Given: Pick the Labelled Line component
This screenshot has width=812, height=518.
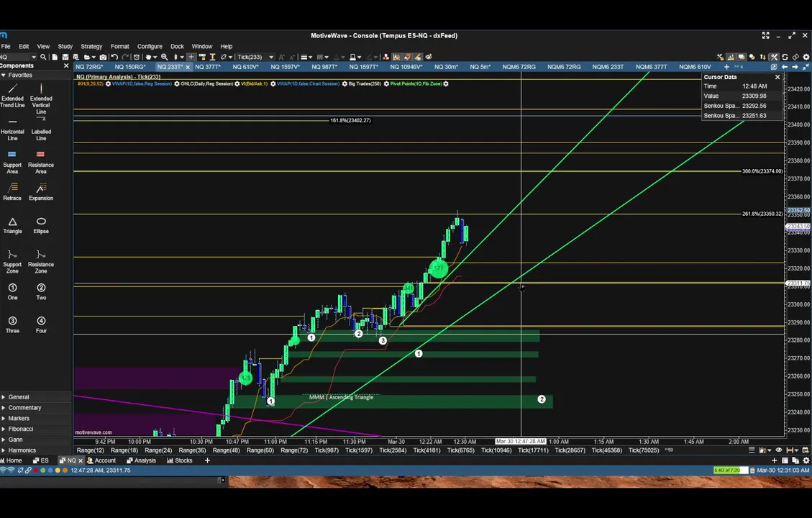Looking at the screenshot, I should pyautogui.click(x=41, y=129).
